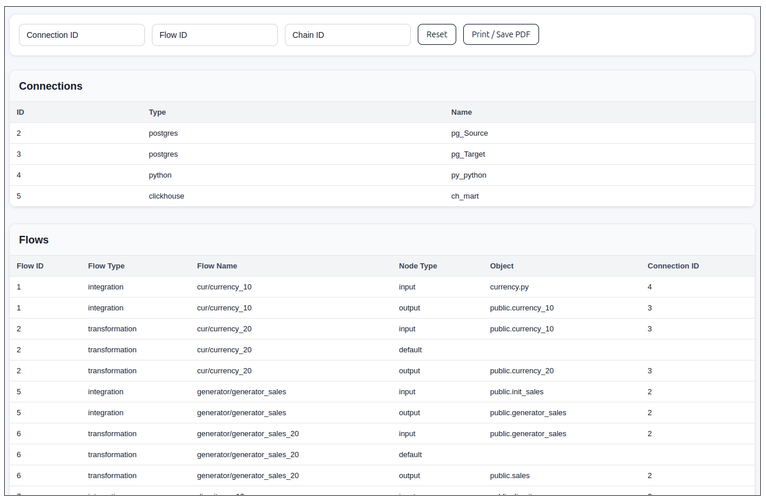Click Print / Save PDF button
This screenshot has width=766, height=502.
coord(501,35)
